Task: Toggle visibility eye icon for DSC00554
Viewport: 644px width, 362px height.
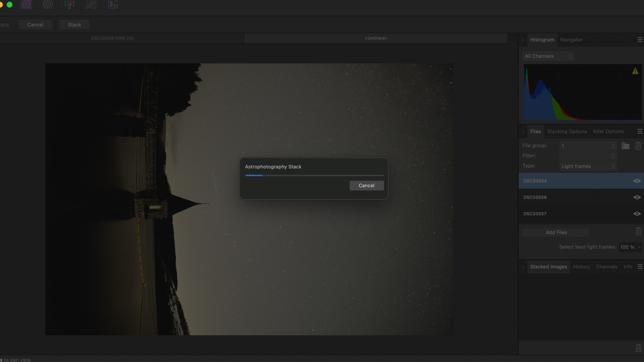Action: click(637, 181)
